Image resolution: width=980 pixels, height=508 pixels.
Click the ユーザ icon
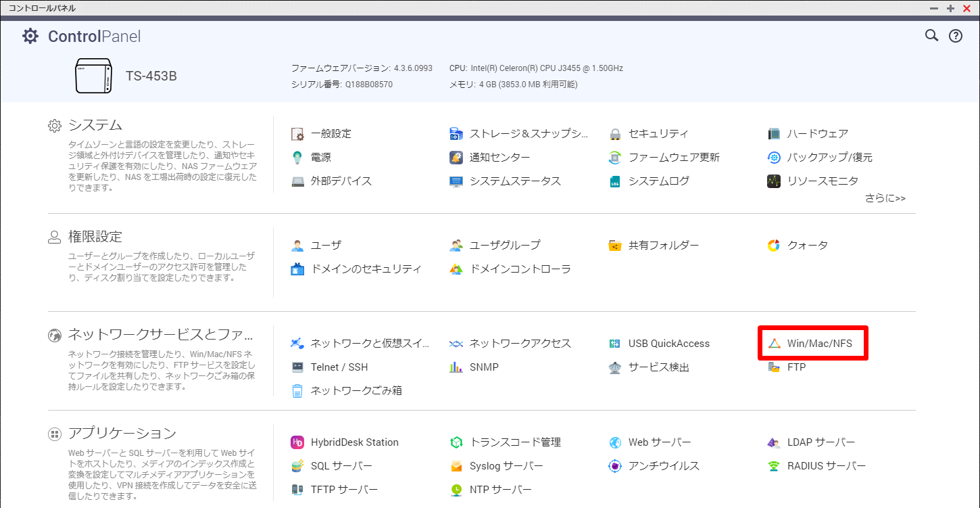pos(297,246)
